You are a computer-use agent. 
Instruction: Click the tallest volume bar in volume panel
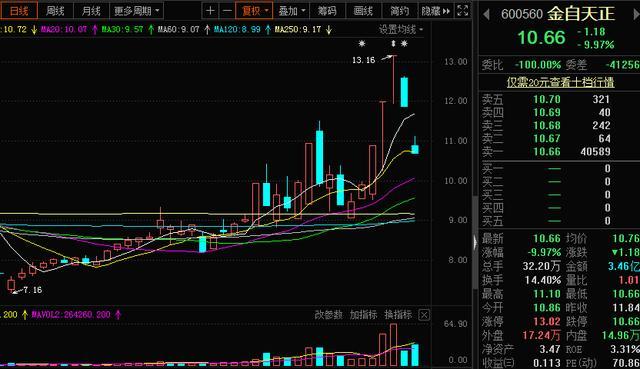coord(393,345)
